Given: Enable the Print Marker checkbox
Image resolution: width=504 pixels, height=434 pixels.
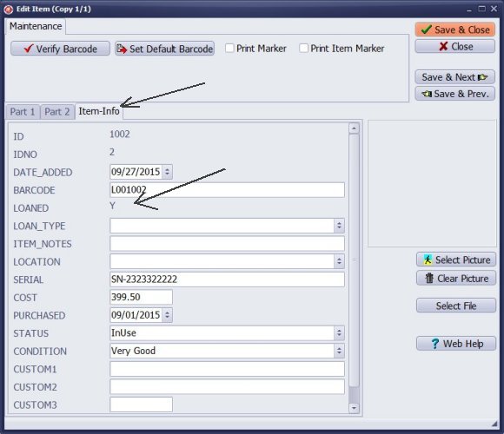Looking at the screenshot, I should coord(229,48).
